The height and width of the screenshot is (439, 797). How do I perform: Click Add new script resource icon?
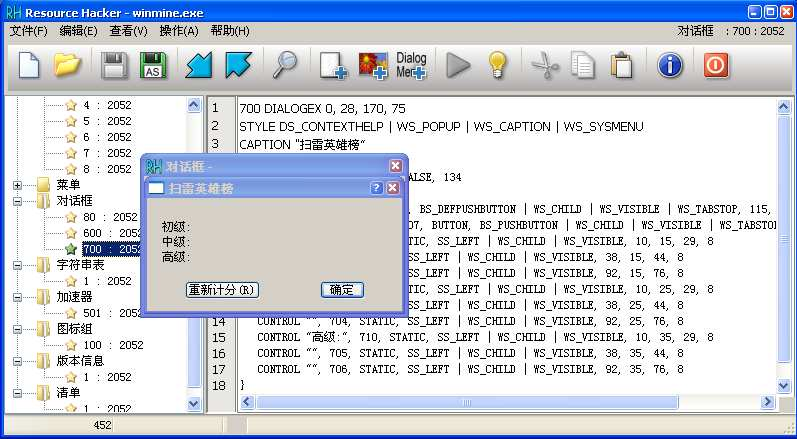click(333, 66)
